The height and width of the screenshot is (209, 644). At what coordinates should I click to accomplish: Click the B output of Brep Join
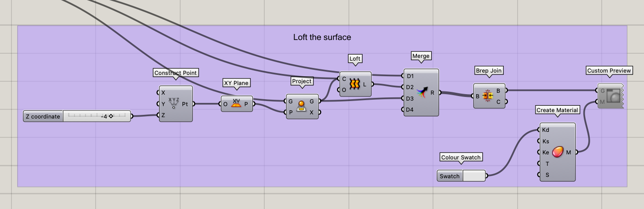[498, 90]
